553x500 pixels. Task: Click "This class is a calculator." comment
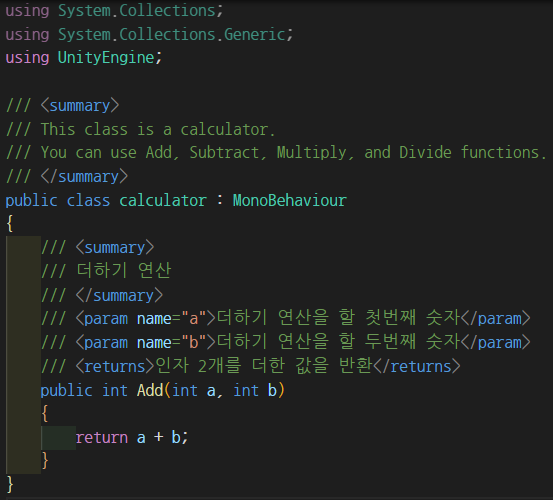[158, 129]
